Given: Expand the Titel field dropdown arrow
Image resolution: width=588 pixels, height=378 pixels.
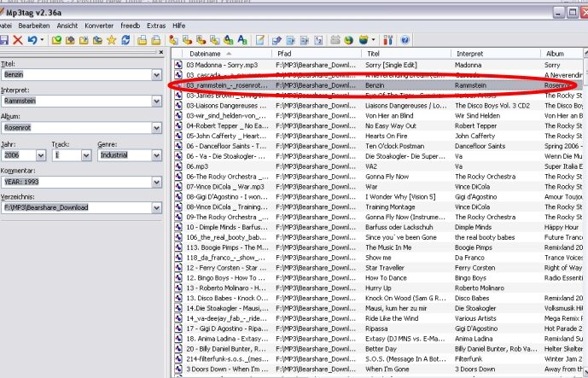Looking at the screenshot, I should coord(157,75).
